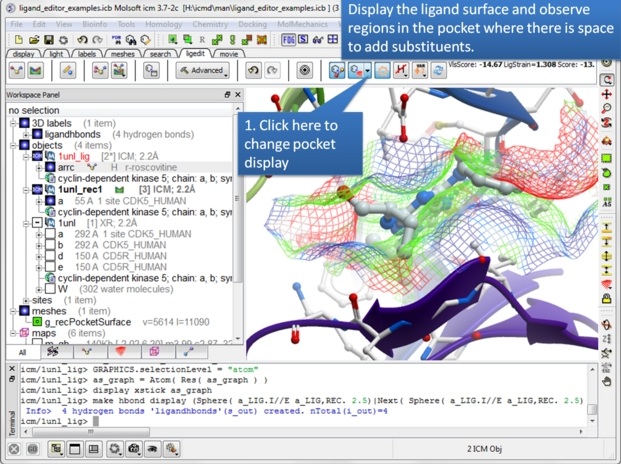Image resolution: width=621 pixels, height=464 pixels.
Task: Open the Advanced dropdown button
Action: (x=203, y=71)
